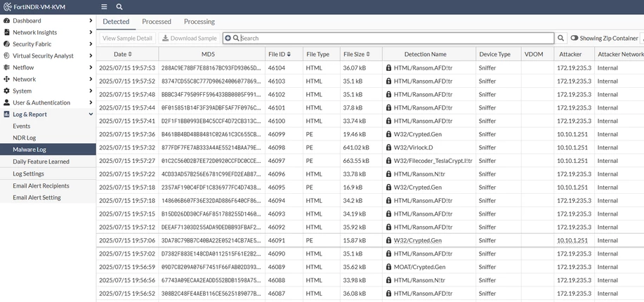Click lock icon beside W32/Virlock.D
Image resolution: width=644 pixels, height=302 pixels.
click(388, 147)
